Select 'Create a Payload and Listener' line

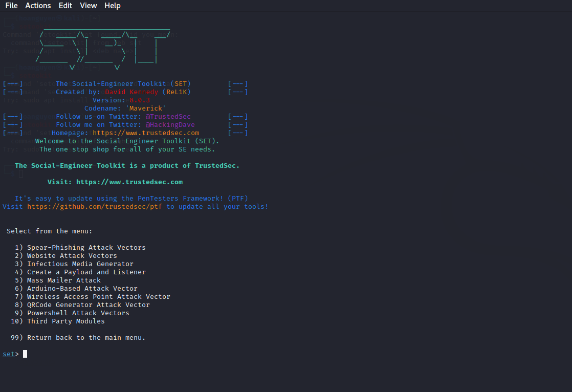(80, 272)
